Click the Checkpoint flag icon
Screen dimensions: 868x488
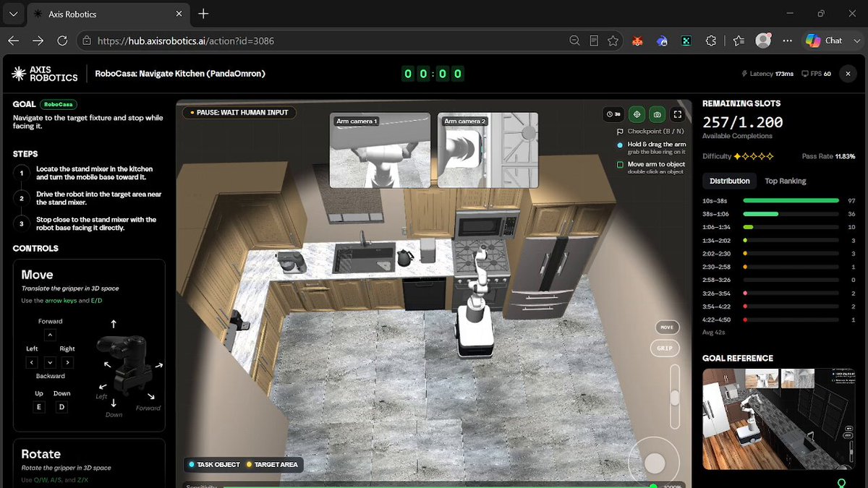(620, 132)
